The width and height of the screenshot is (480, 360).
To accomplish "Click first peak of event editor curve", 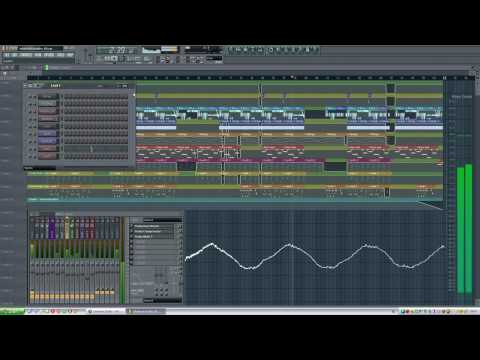I will (x=212, y=245).
